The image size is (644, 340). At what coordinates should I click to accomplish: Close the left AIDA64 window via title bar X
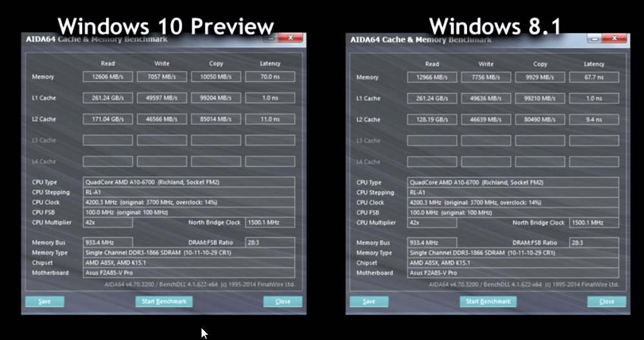(291, 38)
